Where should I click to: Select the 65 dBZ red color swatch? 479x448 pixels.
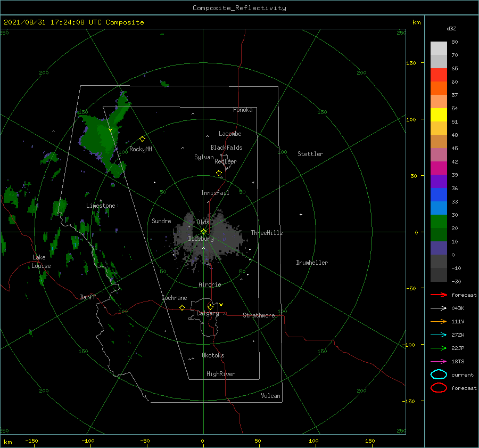point(439,75)
